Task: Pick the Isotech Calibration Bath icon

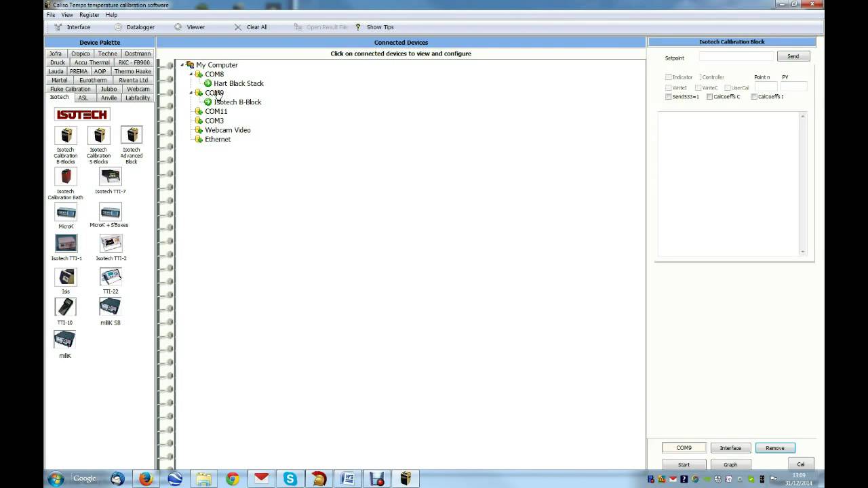Action: click(x=66, y=178)
